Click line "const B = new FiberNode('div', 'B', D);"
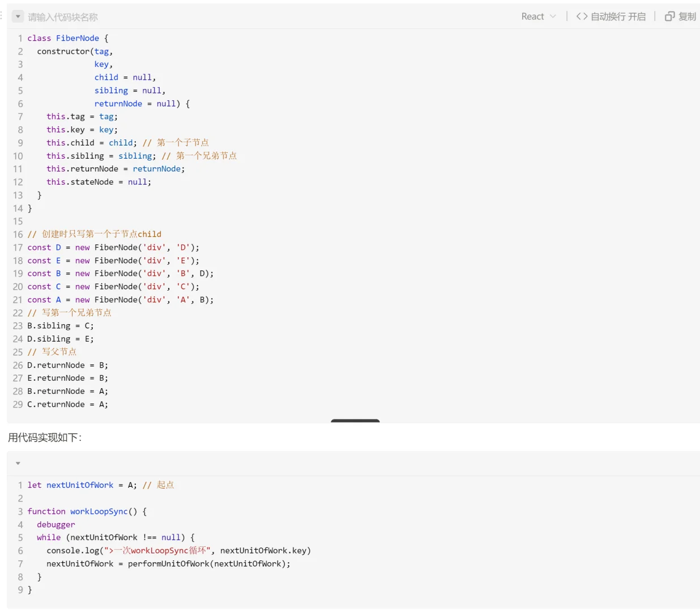This screenshot has width=700, height=612. pyautogui.click(x=121, y=273)
